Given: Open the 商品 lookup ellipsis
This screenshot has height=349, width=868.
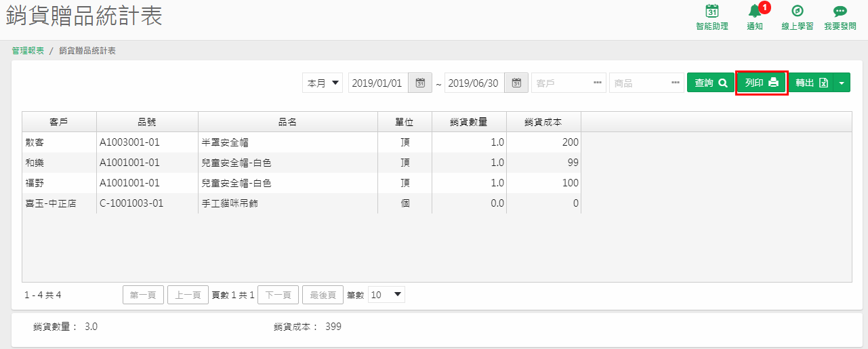Looking at the screenshot, I should (x=676, y=83).
